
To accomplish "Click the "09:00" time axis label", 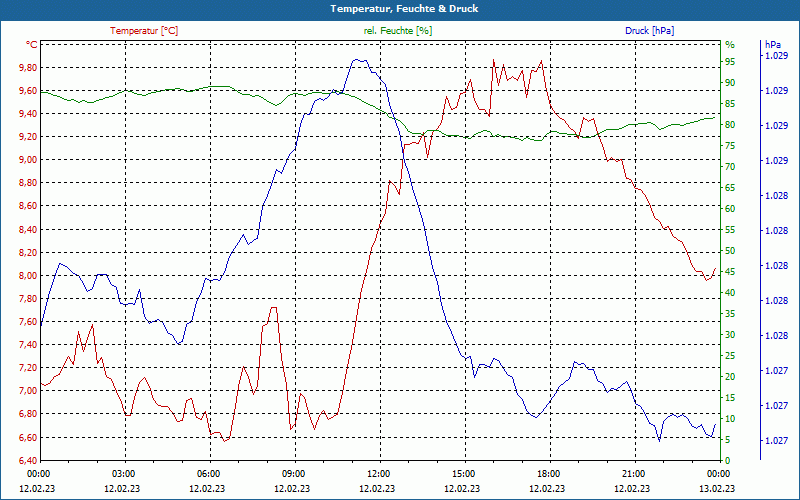I will click(292, 473).
